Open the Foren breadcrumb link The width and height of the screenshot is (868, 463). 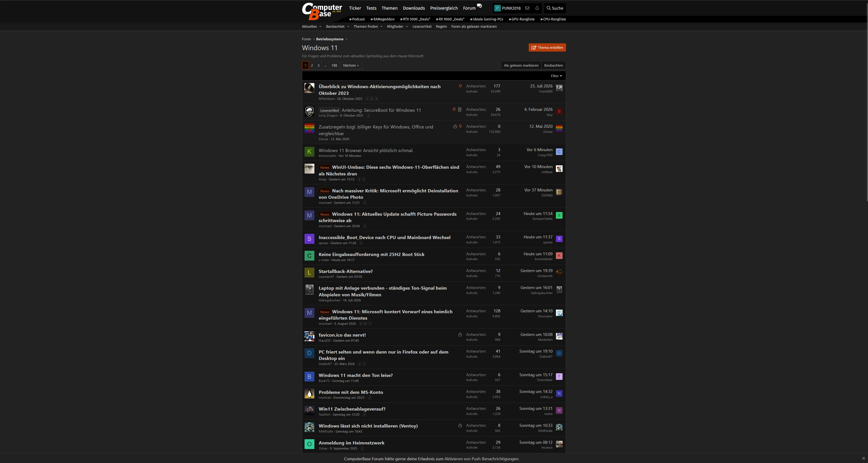click(307, 39)
